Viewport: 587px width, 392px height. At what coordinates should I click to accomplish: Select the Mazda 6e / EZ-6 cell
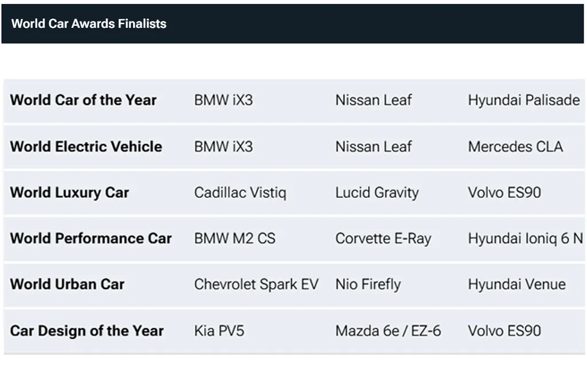click(388, 331)
